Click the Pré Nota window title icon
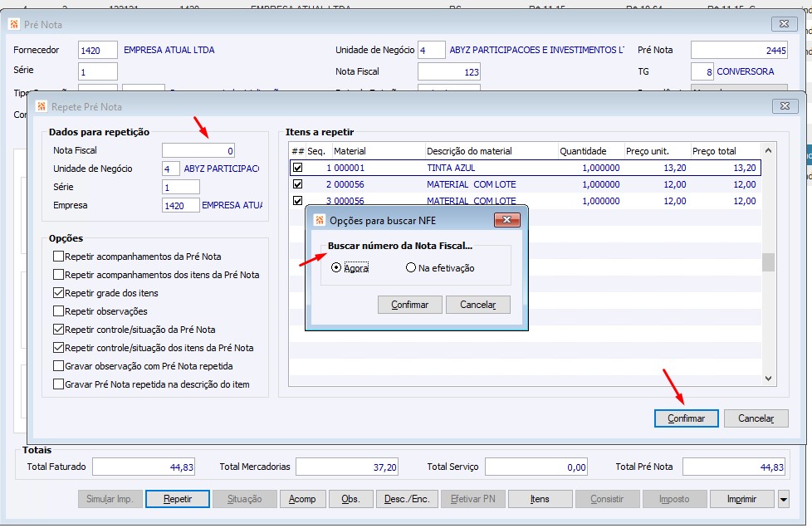 pos(14,24)
